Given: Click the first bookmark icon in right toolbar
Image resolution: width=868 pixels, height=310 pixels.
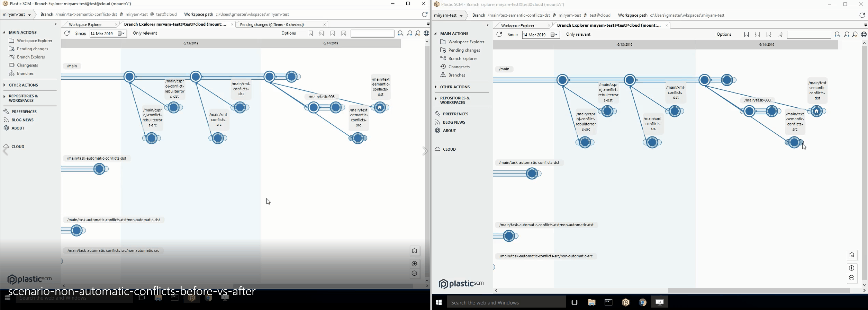Looking at the screenshot, I should point(747,35).
